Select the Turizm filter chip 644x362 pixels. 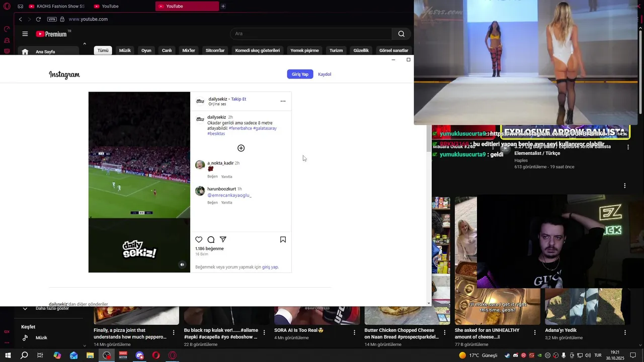pos(336,50)
